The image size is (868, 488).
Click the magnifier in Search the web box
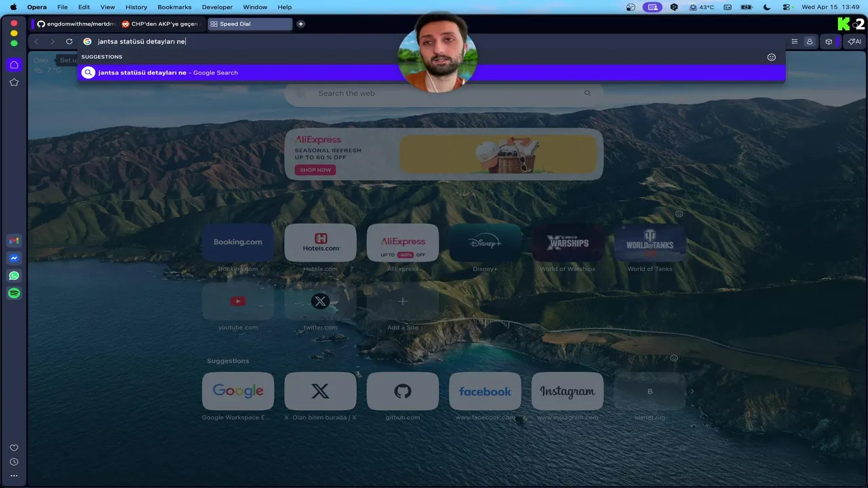pos(587,93)
